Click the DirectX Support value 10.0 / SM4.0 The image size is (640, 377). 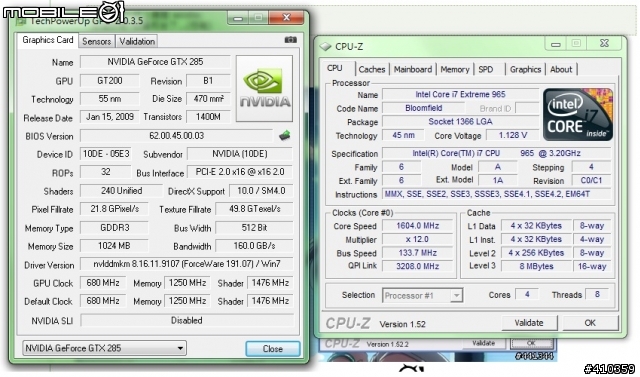click(x=261, y=191)
